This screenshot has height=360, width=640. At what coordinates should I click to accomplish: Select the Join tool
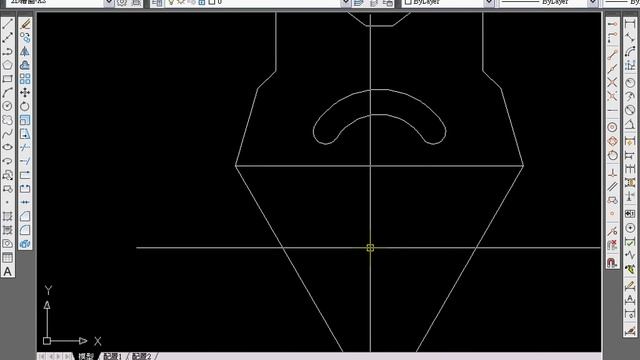(25, 202)
